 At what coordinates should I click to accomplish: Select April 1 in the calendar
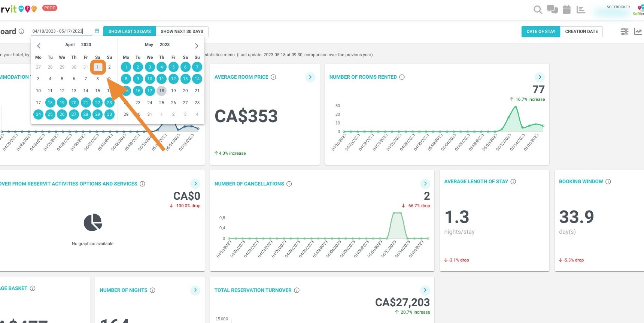tap(98, 67)
